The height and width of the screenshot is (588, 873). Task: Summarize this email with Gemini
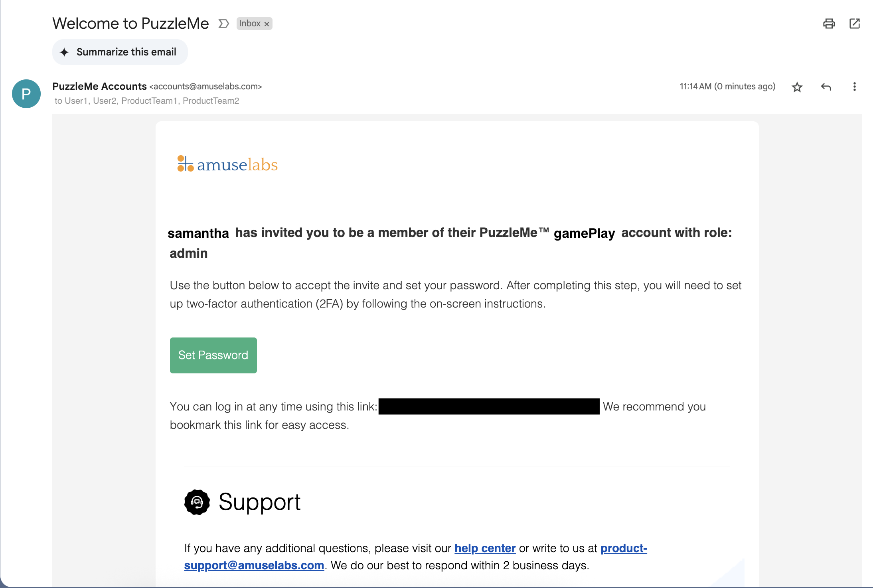pos(120,52)
